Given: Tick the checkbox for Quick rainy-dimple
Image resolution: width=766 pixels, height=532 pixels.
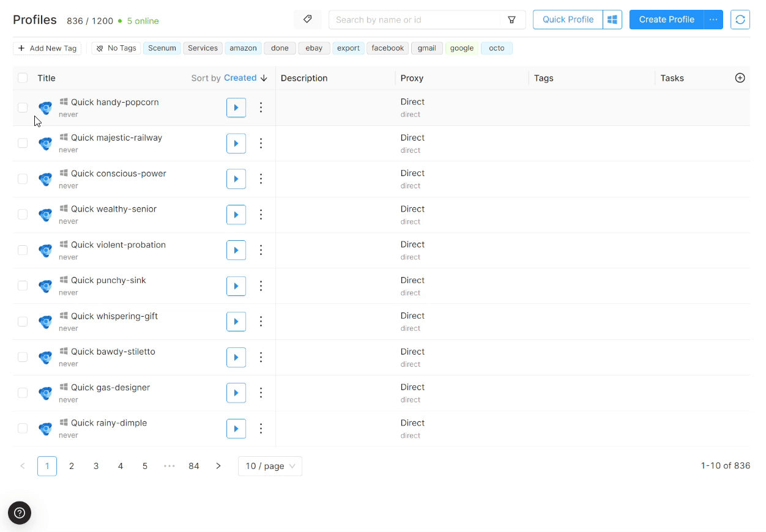Looking at the screenshot, I should pos(23,429).
